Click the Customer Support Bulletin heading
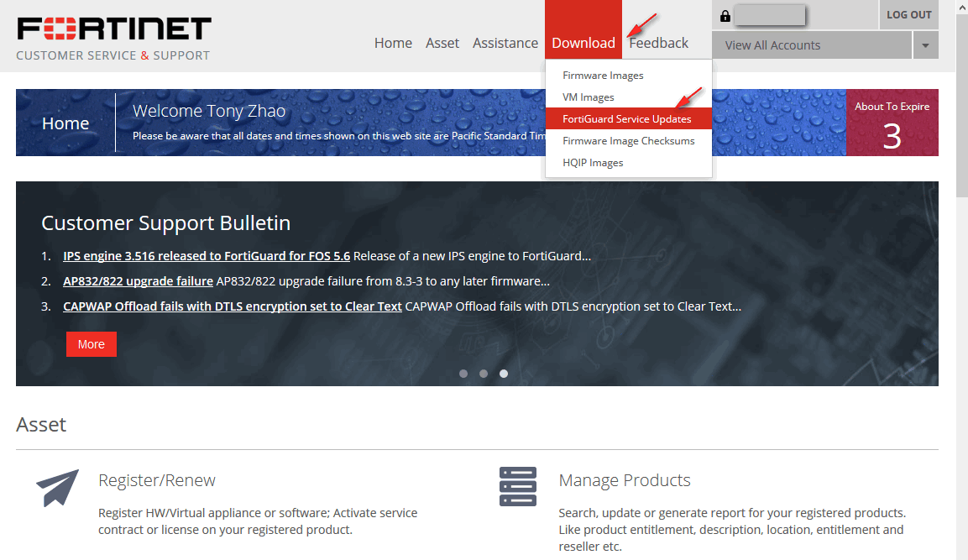This screenshot has height=560, width=968. tap(165, 222)
